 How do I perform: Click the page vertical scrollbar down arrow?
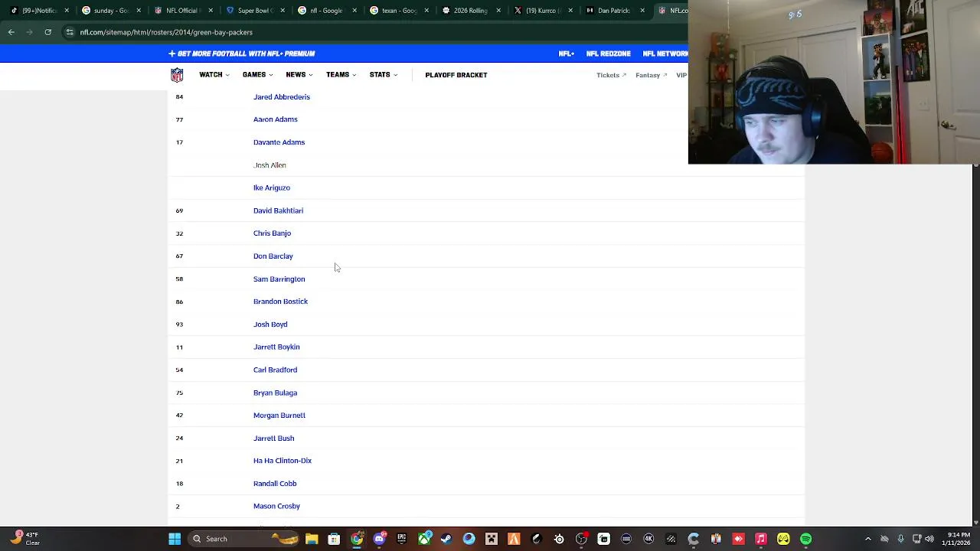(975, 522)
